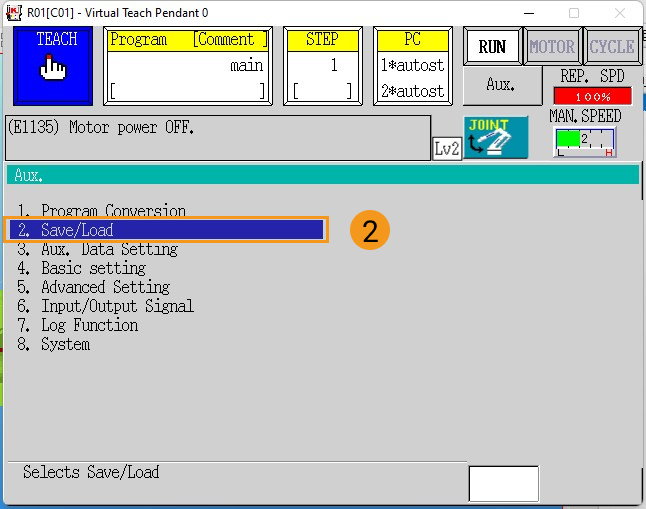Switch the RUN toggle button

pyautogui.click(x=492, y=46)
